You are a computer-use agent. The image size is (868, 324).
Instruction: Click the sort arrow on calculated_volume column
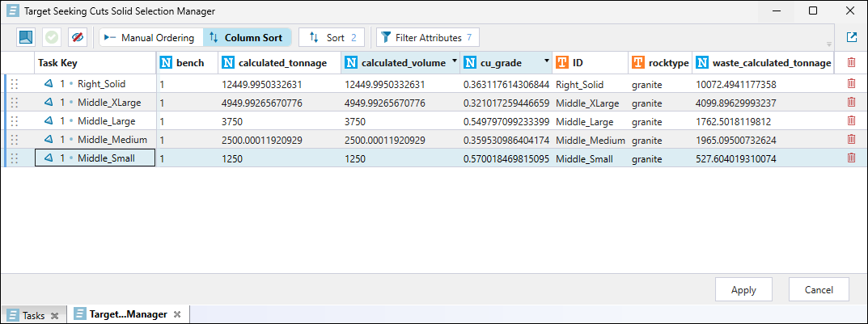coord(454,61)
